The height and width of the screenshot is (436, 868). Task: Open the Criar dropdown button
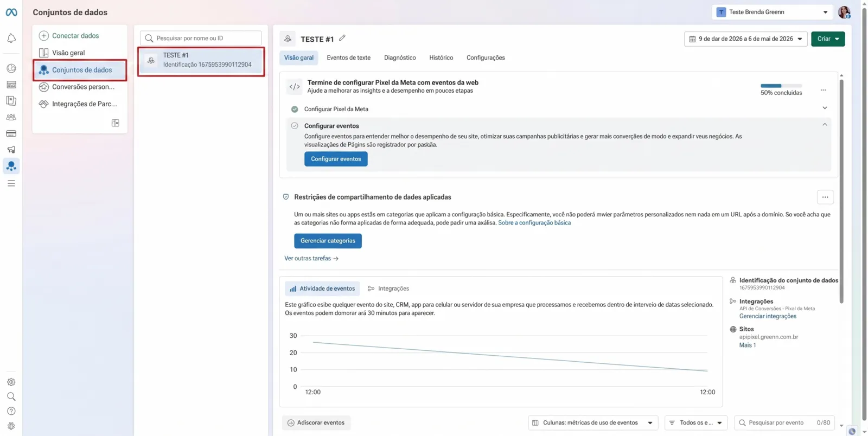828,39
